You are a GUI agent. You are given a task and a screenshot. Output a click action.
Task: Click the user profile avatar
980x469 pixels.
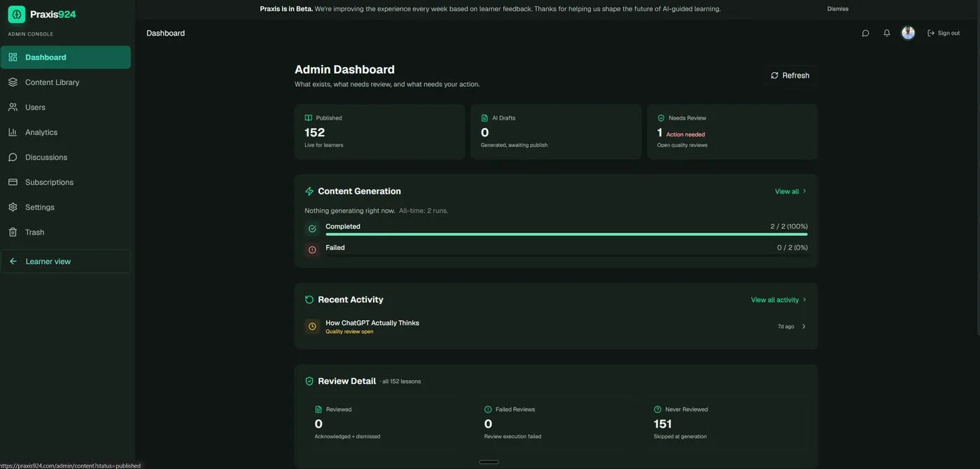[908, 33]
